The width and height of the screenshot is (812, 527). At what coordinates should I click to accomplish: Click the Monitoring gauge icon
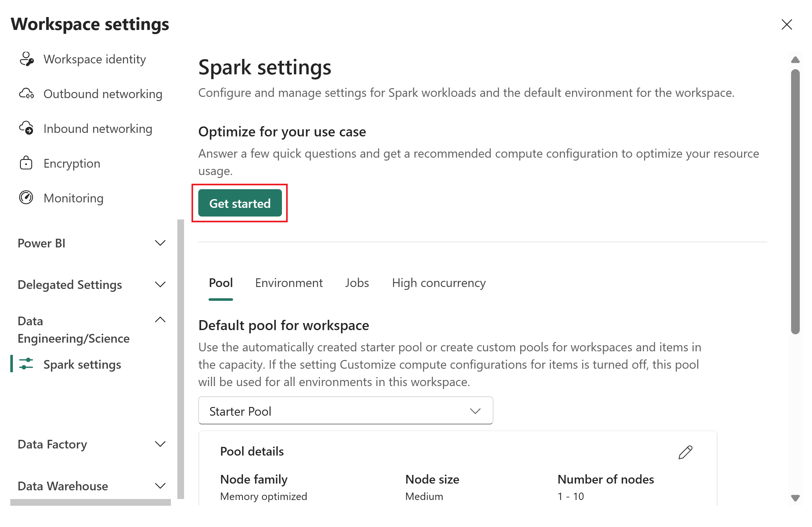coord(26,198)
